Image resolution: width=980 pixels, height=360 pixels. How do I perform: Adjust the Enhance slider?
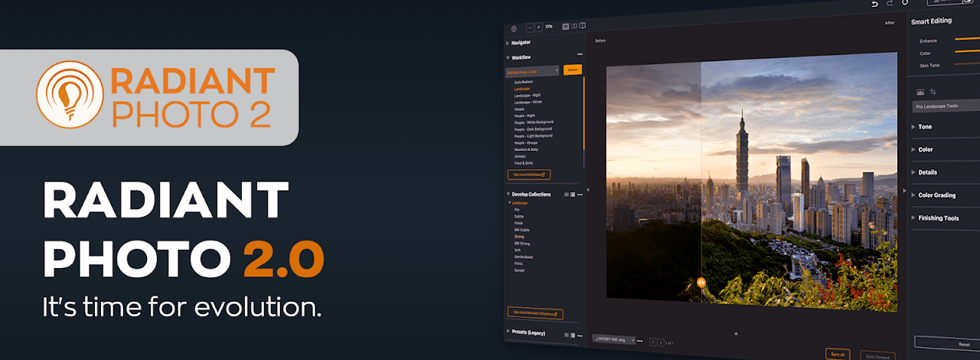(x=968, y=40)
